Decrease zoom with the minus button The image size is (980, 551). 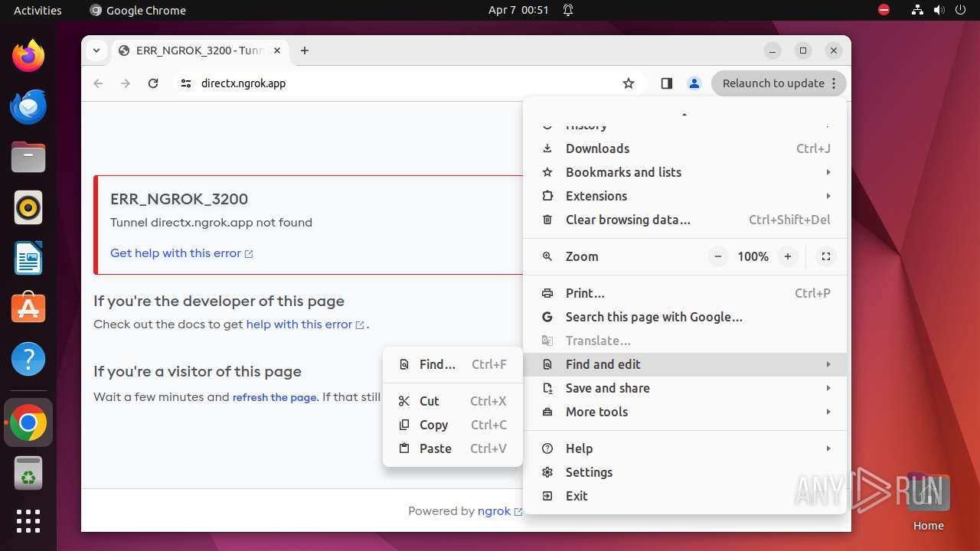coord(717,256)
